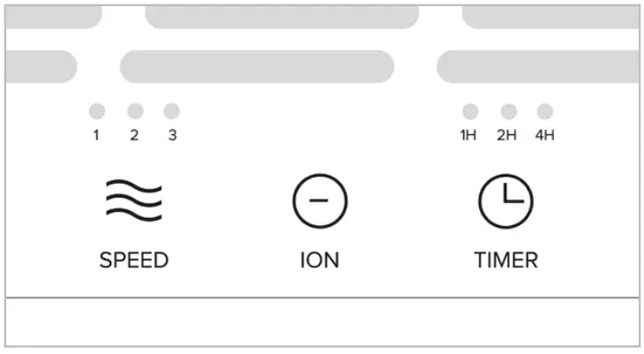Click the TIMER text label
Image resolution: width=644 pixels, height=354 pixels.
[x=505, y=260]
